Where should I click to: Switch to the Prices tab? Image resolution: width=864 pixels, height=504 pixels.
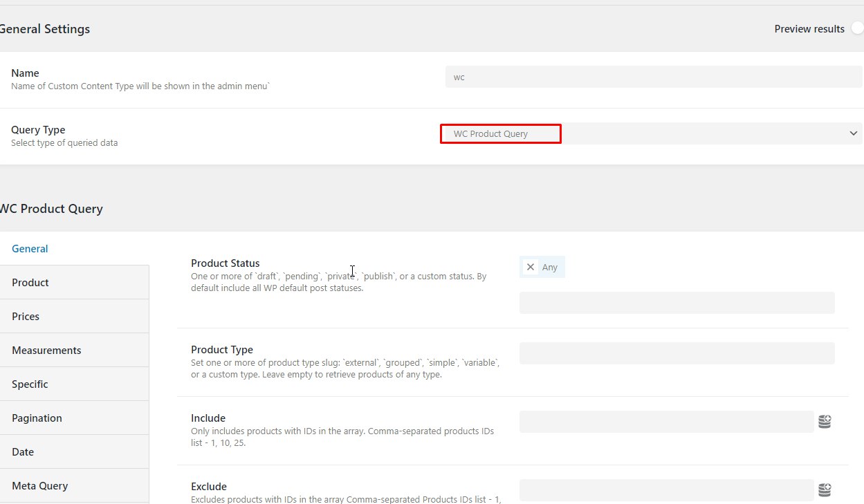click(x=75, y=317)
